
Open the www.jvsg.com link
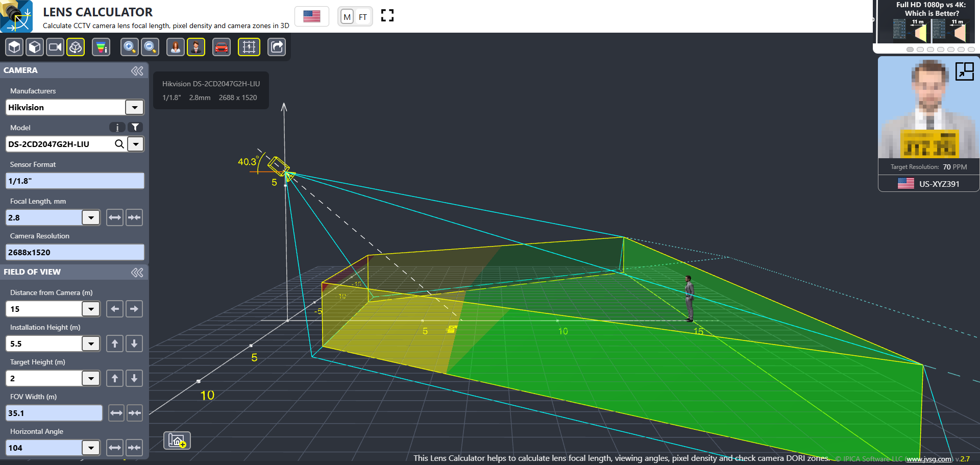(928, 459)
